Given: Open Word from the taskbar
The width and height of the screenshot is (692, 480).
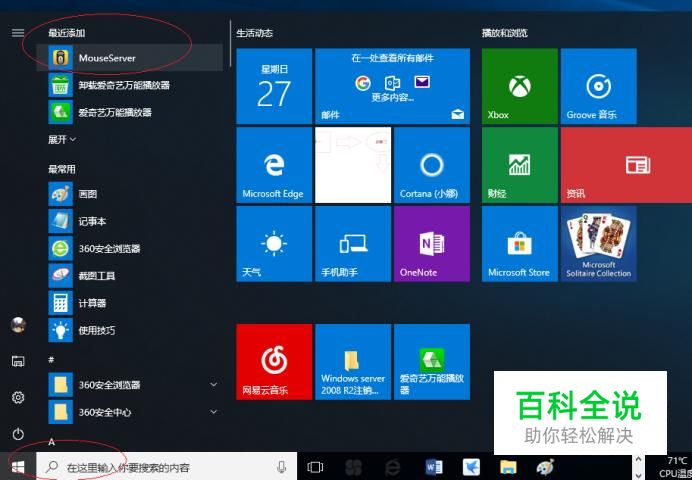Looking at the screenshot, I should pos(434,467).
